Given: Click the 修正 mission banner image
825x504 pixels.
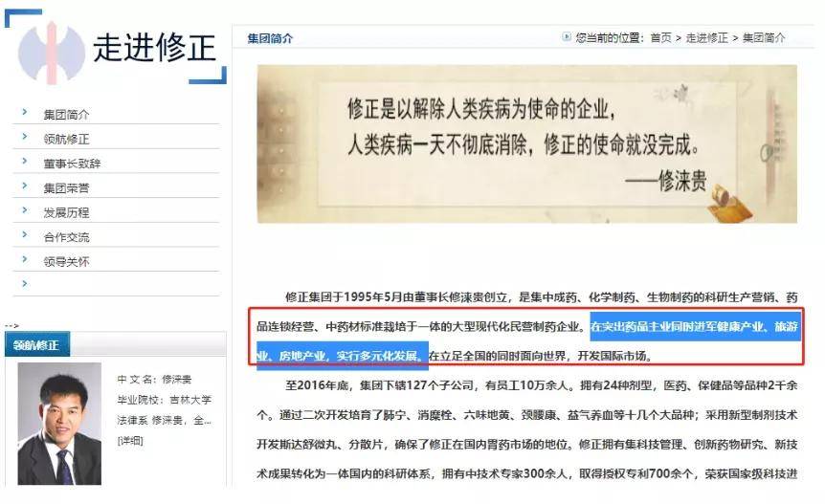Looking at the screenshot, I should (x=526, y=144).
